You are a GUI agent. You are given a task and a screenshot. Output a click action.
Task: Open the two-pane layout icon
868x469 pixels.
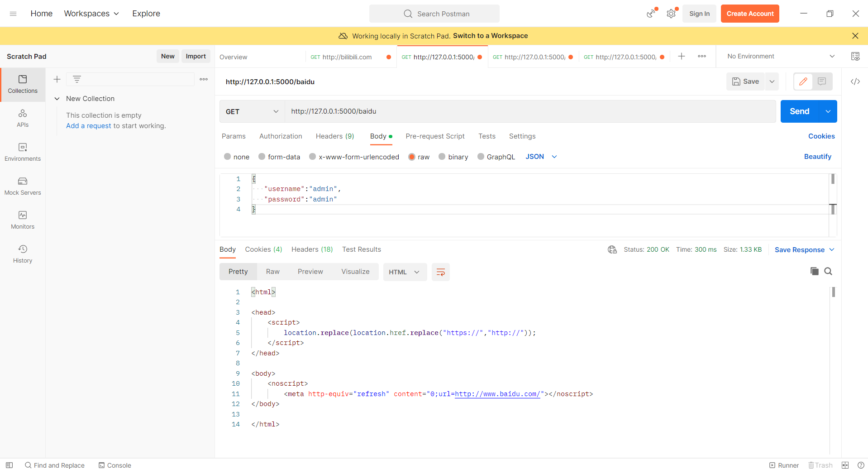pyautogui.click(x=845, y=465)
